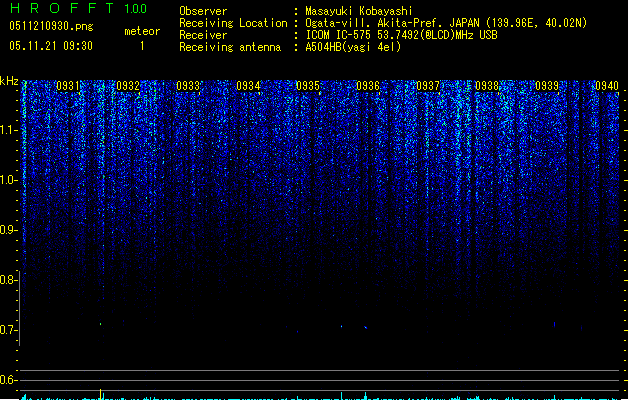Screen dimensions: 629x400
Task: Click the 0933 time marker
Action: click(x=188, y=85)
